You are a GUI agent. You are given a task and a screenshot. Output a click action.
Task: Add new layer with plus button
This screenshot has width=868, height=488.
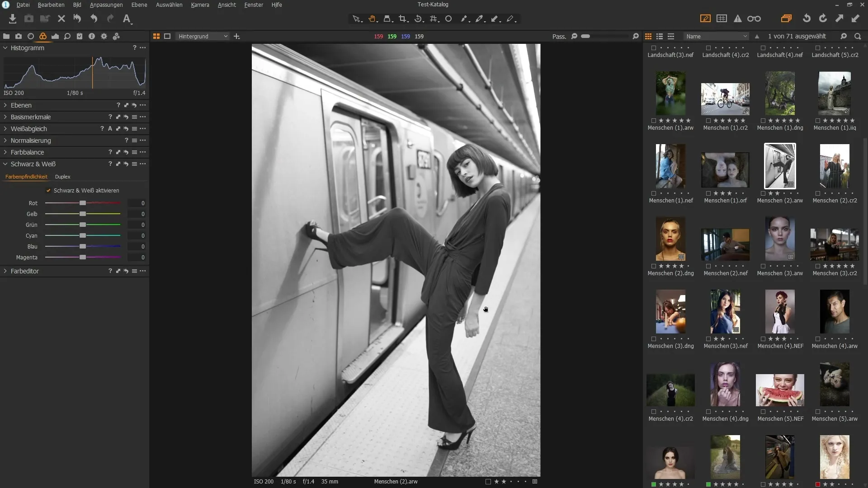coord(236,36)
